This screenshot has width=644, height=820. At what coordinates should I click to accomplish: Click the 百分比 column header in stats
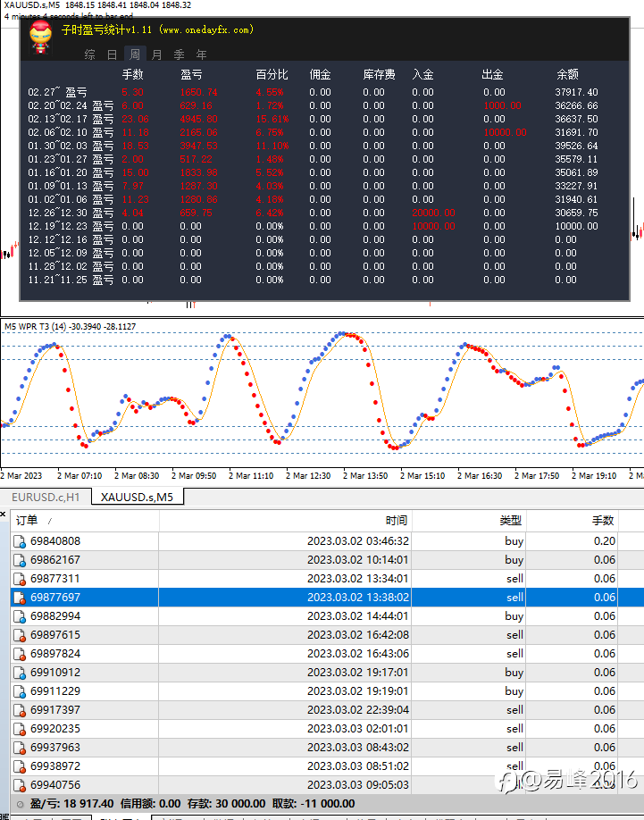(x=272, y=74)
